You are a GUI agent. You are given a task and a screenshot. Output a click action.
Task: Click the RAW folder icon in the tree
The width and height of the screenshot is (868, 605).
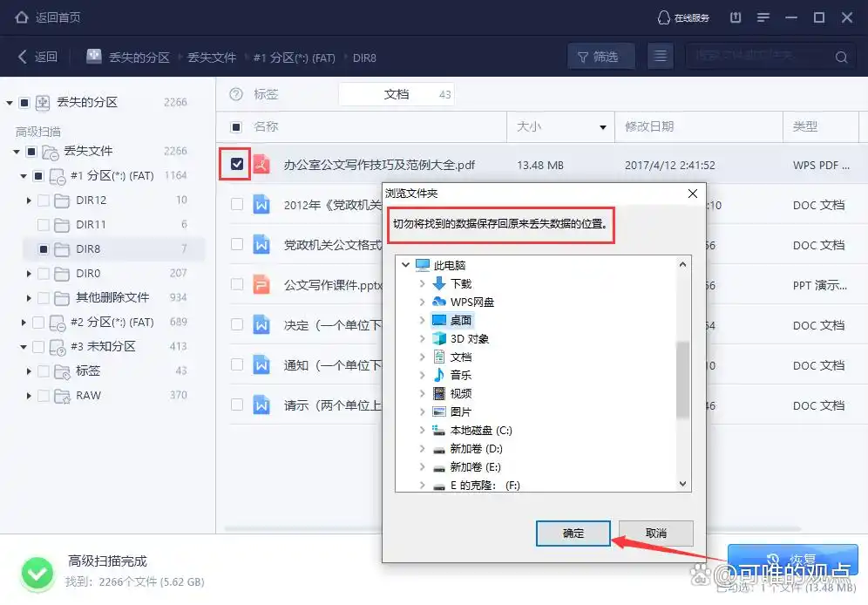coord(62,396)
